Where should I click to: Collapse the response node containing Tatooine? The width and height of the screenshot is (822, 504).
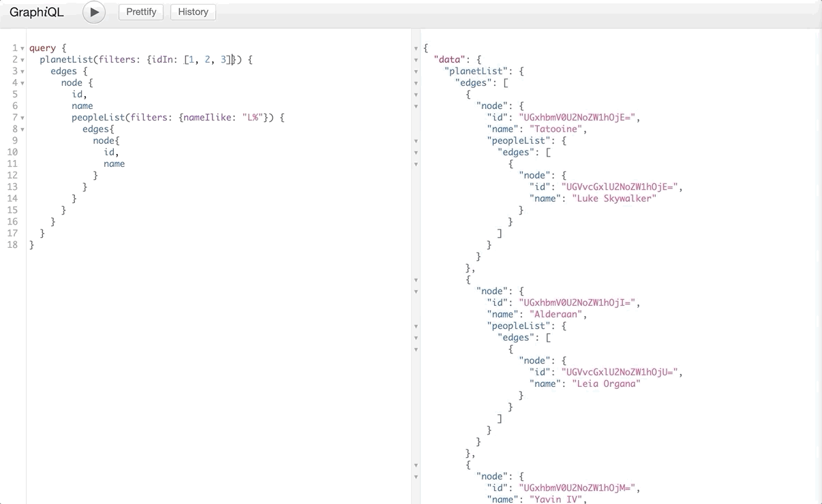point(416,106)
